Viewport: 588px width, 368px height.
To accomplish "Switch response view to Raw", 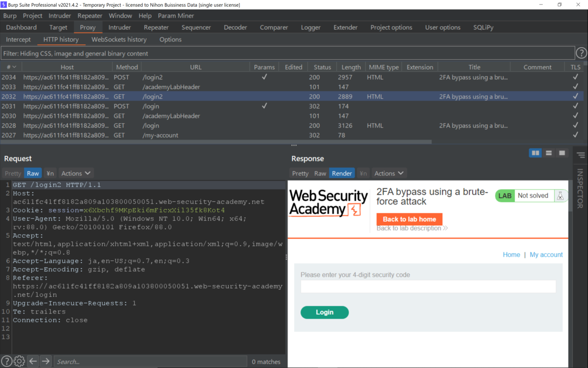I will tap(320, 173).
